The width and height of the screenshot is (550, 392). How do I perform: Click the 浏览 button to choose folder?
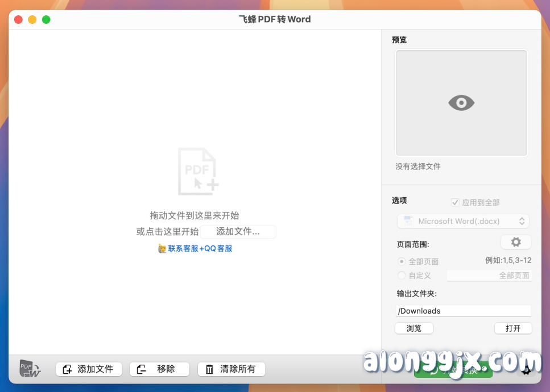point(413,328)
